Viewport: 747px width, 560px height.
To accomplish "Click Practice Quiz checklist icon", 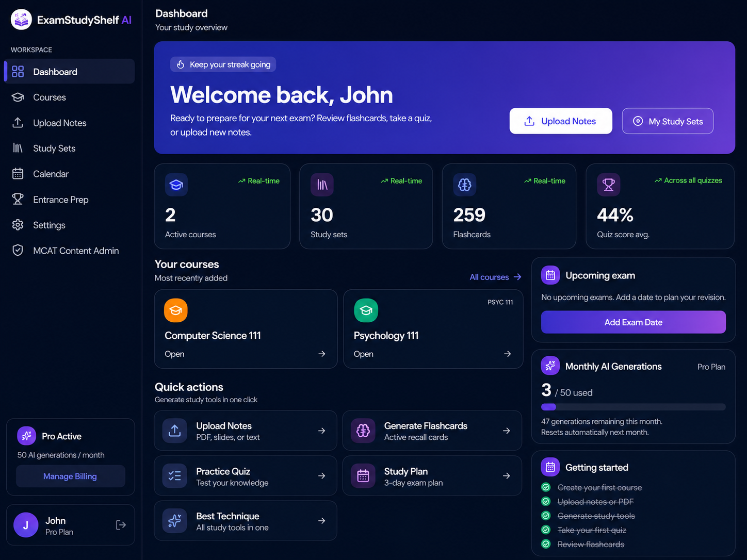I will (175, 476).
